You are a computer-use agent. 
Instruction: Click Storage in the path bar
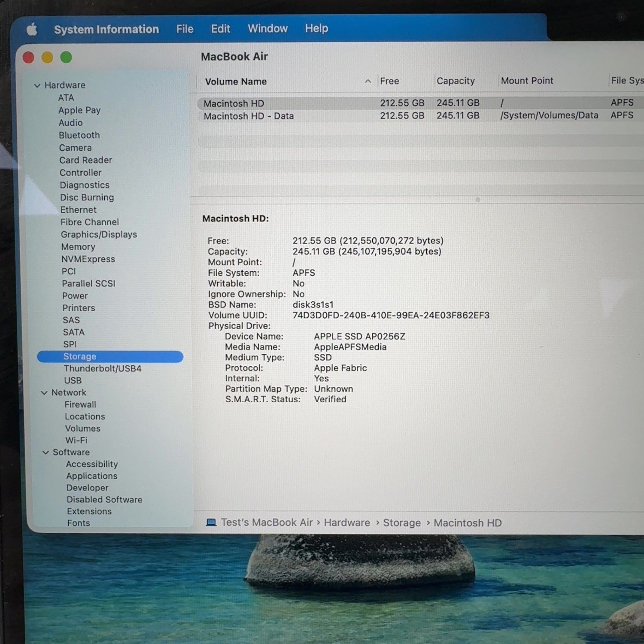[x=402, y=523]
